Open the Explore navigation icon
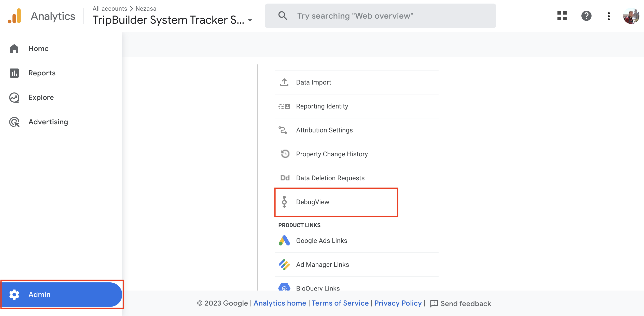This screenshot has width=644, height=316. (x=14, y=98)
